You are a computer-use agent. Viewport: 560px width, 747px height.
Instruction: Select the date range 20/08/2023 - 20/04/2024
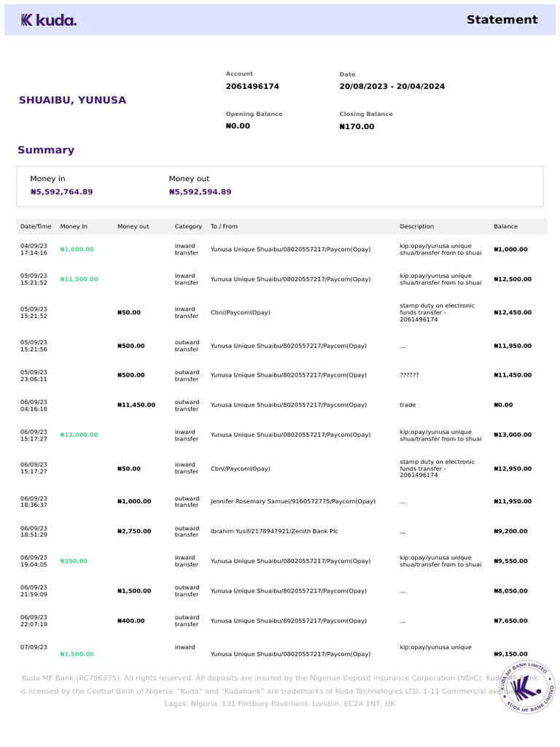tap(392, 86)
